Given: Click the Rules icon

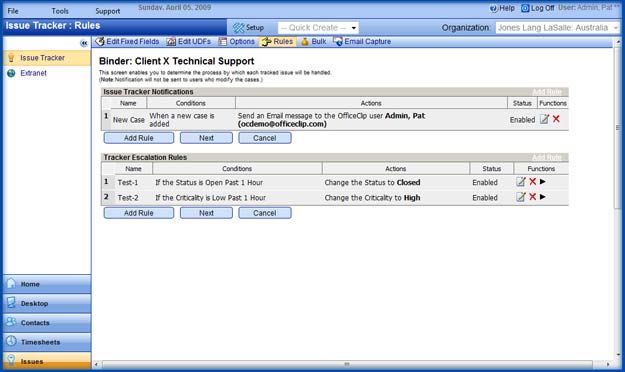Looking at the screenshot, I should (x=266, y=41).
